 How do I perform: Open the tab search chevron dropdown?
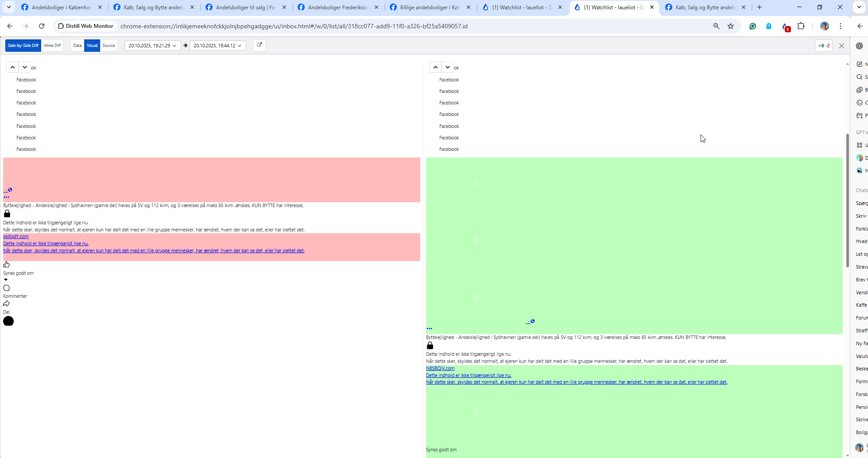(x=9, y=7)
